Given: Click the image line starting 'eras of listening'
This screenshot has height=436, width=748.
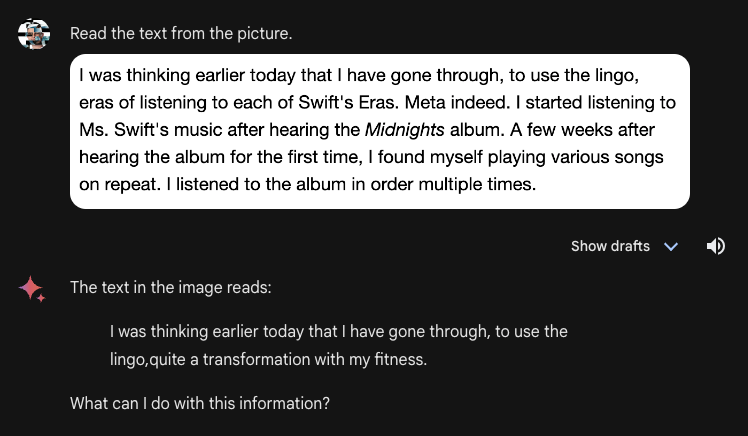Looking at the screenshot, I should point(377,103).
